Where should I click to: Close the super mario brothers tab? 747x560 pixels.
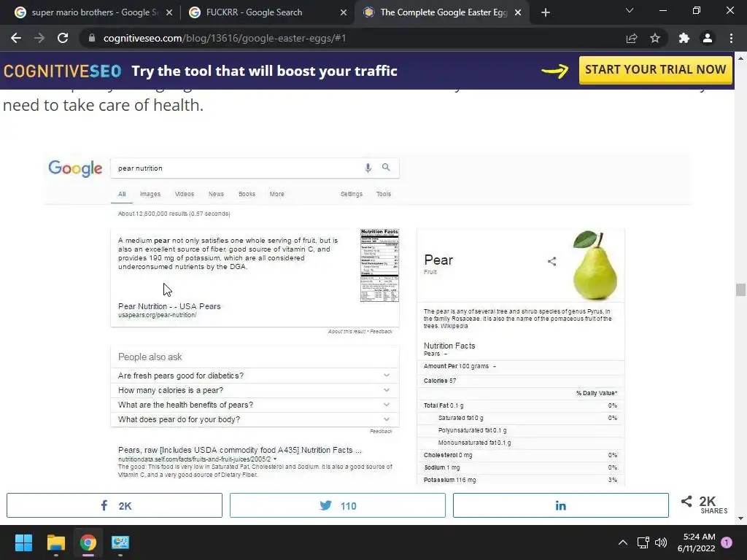169,12
